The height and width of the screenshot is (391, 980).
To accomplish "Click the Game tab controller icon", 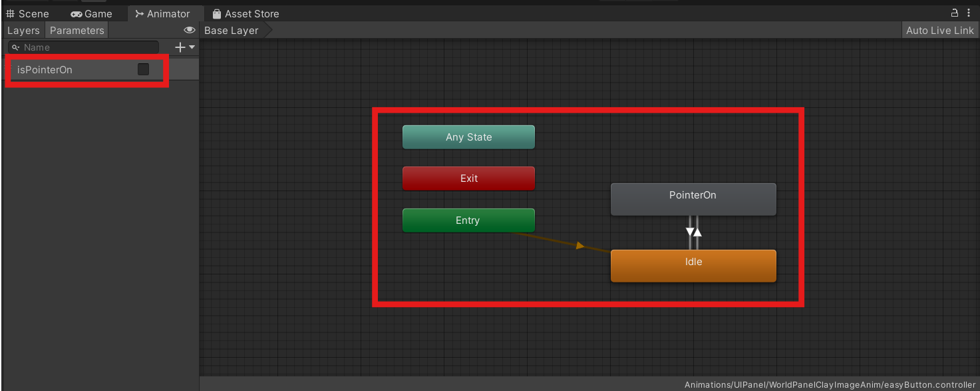I will click(x=77, y=14).
